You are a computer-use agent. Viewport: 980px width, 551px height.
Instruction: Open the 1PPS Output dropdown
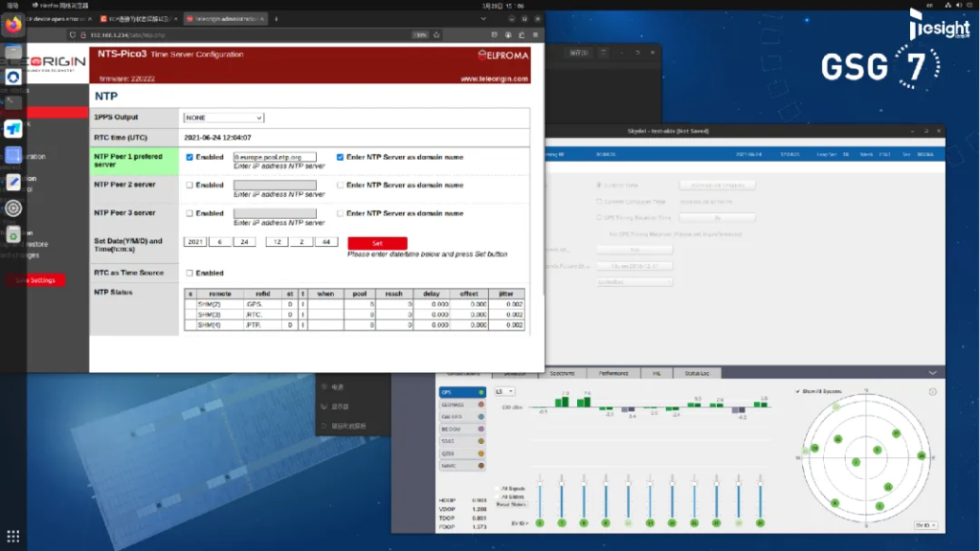pos(224,118)
